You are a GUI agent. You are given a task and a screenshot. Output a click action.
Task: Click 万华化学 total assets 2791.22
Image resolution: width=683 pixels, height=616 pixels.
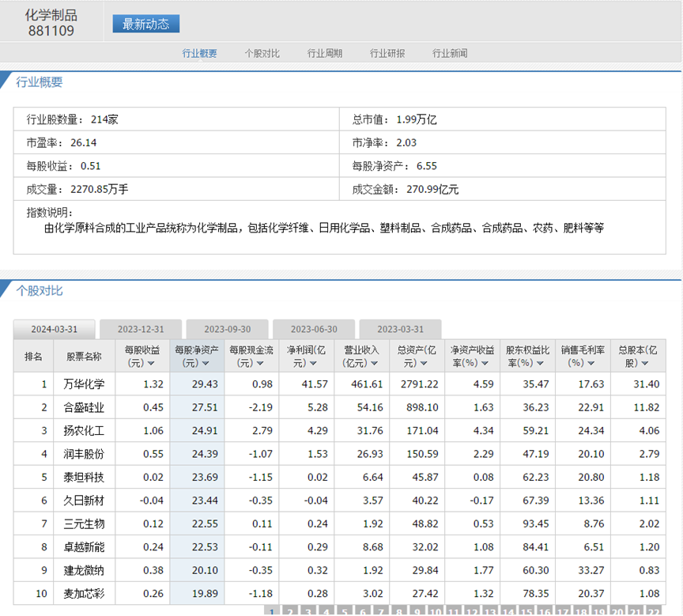(420, 384)
